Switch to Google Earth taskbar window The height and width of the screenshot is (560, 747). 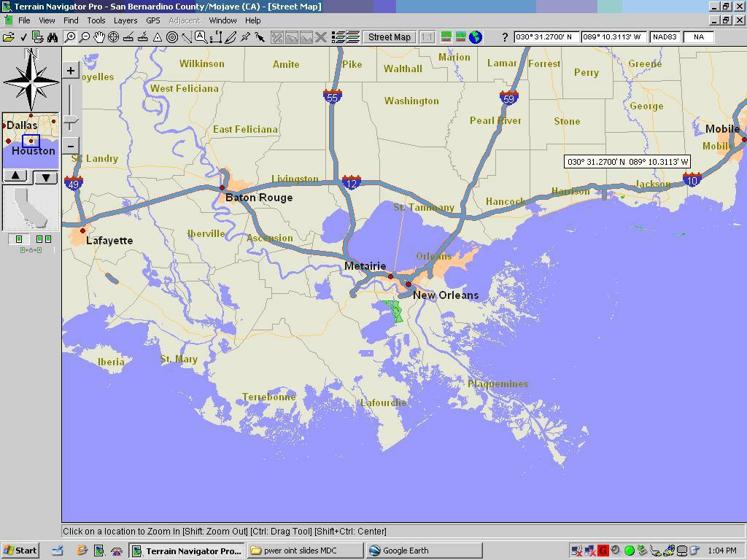click(x=424, y=551)
